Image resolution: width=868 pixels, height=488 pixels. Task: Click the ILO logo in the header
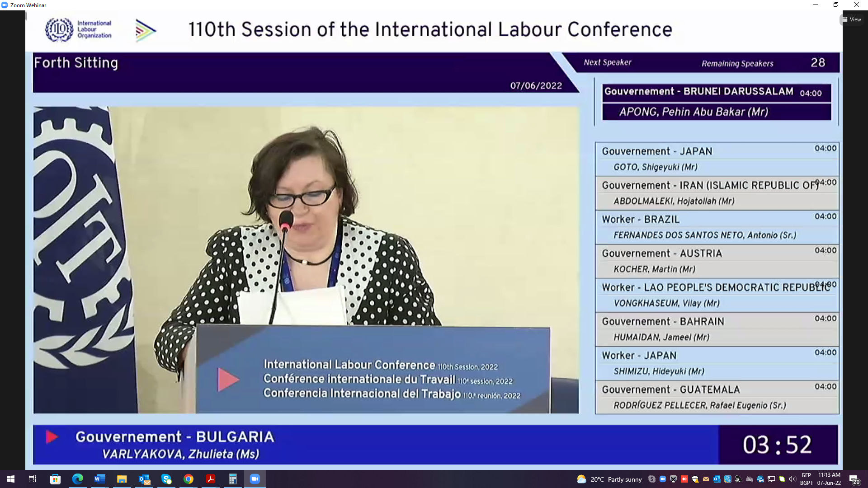tap(78, 30)
